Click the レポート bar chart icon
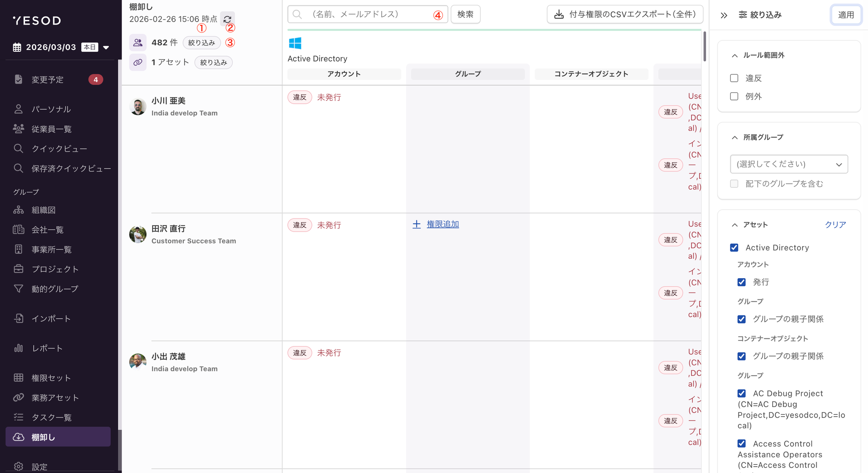The width and height of the screenshot is (868, 473). click(x=18, y=348)
